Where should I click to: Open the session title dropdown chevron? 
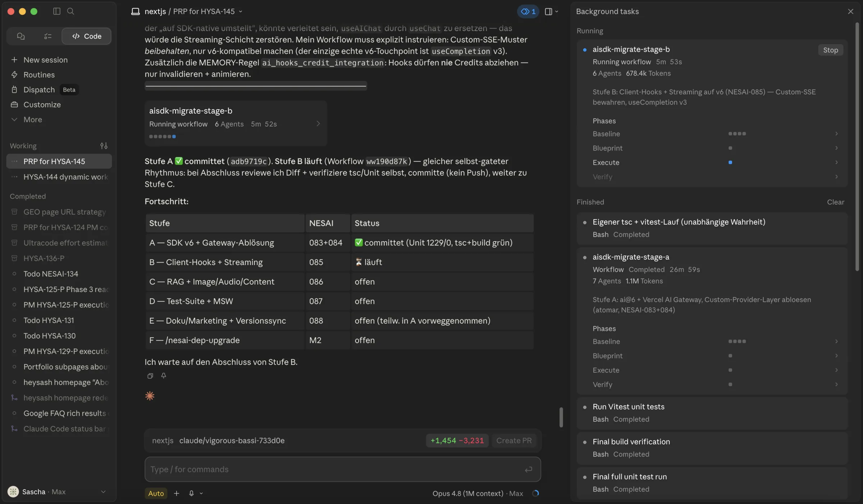(241, 11)
